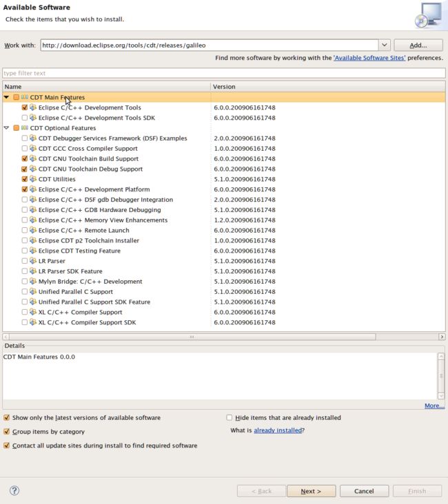Screen dimensions: 448x504
Task: Click the Add... button
Action: [418, 45]
